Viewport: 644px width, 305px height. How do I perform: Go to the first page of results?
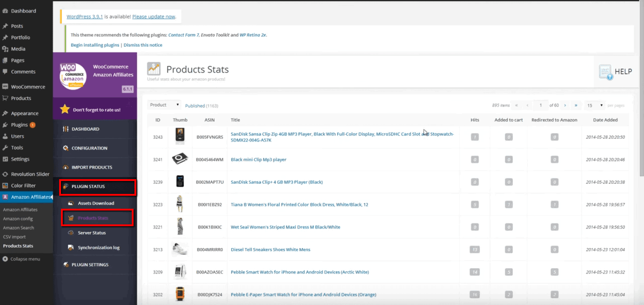[x=517, y=105]
